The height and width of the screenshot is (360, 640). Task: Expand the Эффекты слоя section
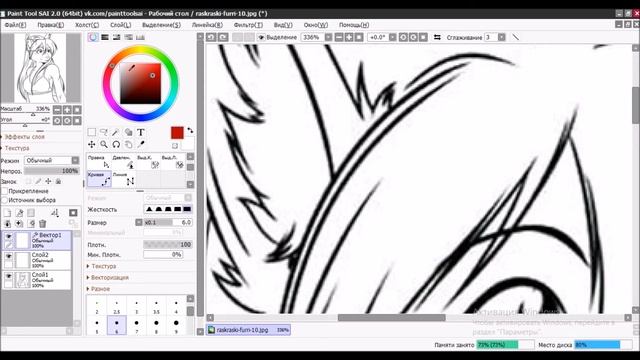click(x=24, y=137)
